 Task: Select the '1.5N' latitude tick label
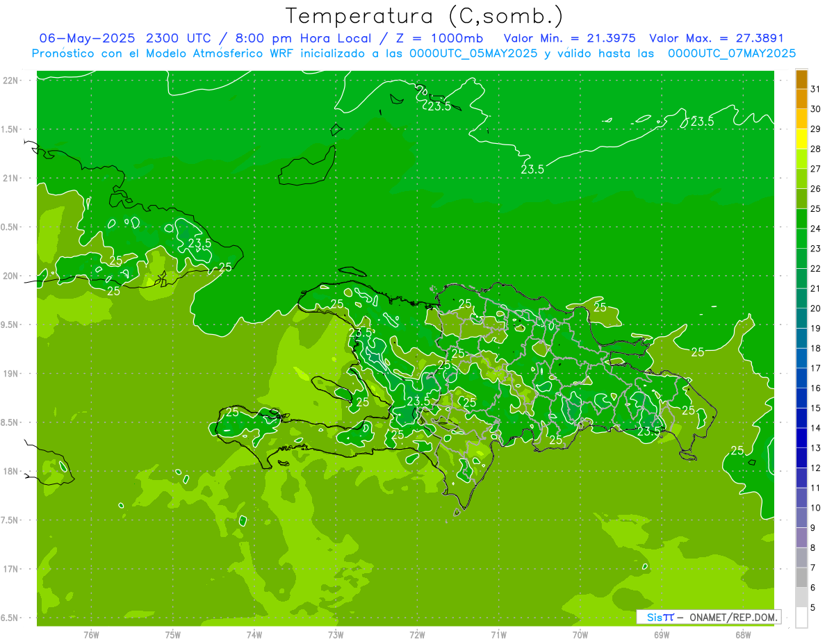tap(10, 129)
